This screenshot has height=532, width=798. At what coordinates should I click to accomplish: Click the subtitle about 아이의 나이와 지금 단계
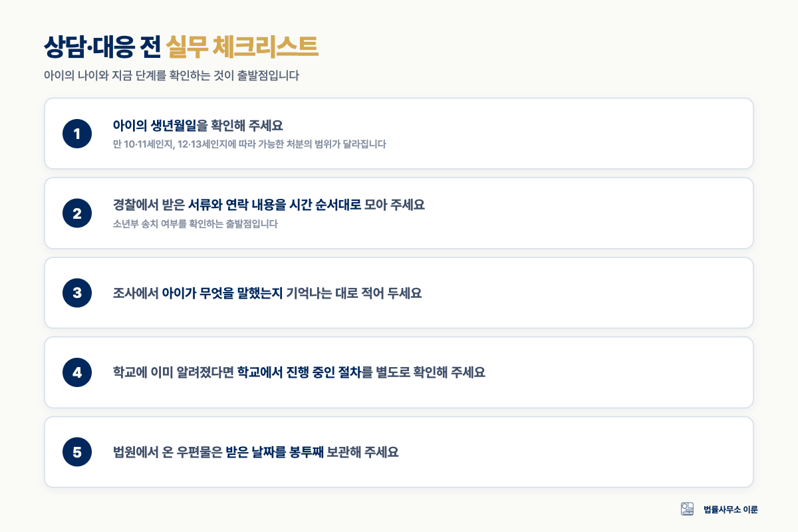[x=171, y=76]
